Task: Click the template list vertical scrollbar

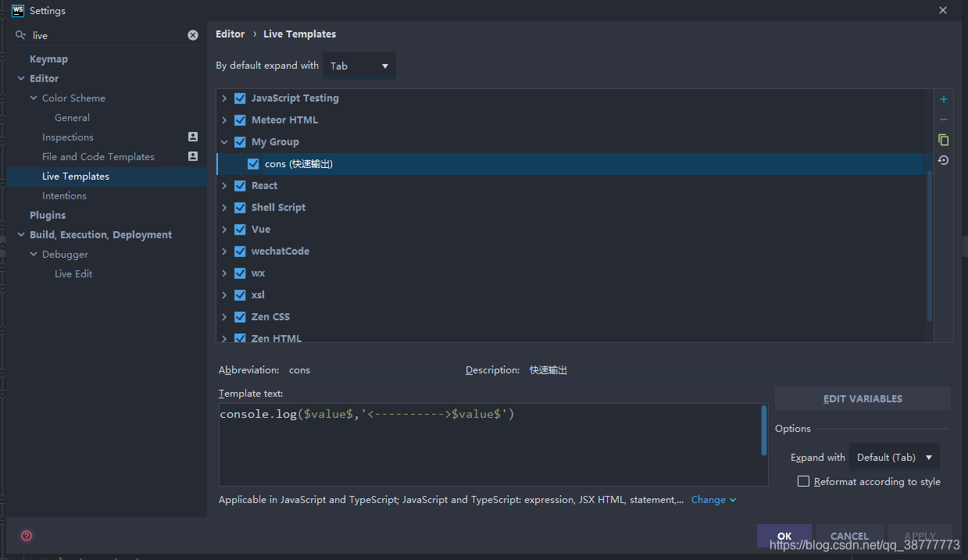Action: tap(930, 246)
